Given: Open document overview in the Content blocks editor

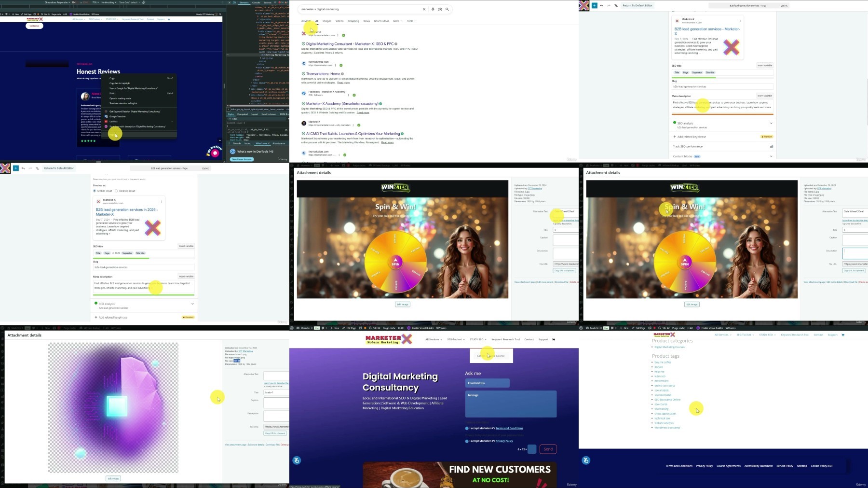Looking at the screenshot, I should coord(616,5).
